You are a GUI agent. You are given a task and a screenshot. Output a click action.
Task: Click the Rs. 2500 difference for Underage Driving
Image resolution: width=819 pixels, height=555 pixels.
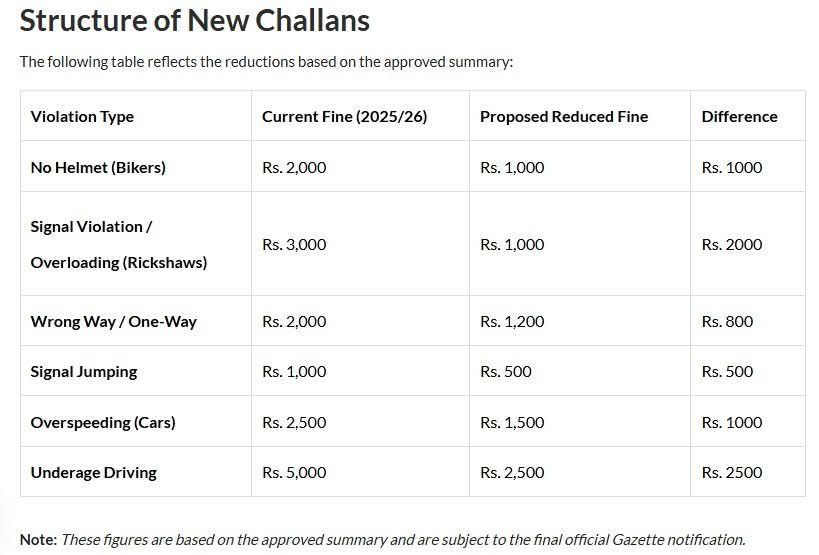tap(731, 472)
